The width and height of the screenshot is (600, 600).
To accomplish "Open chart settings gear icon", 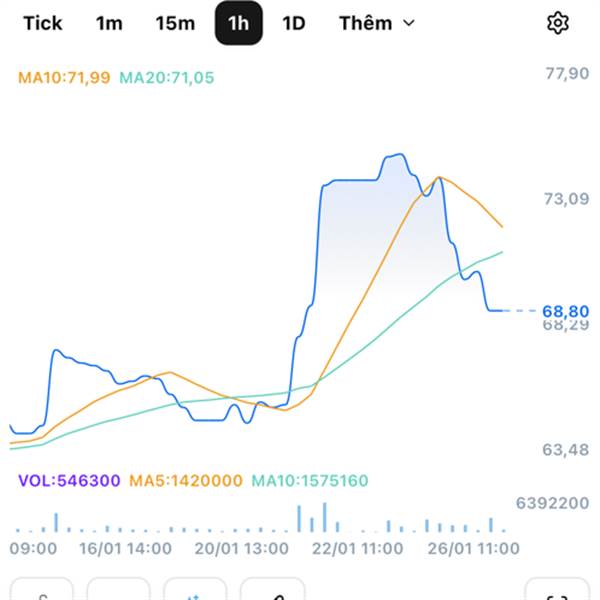I will coord(557,23).
